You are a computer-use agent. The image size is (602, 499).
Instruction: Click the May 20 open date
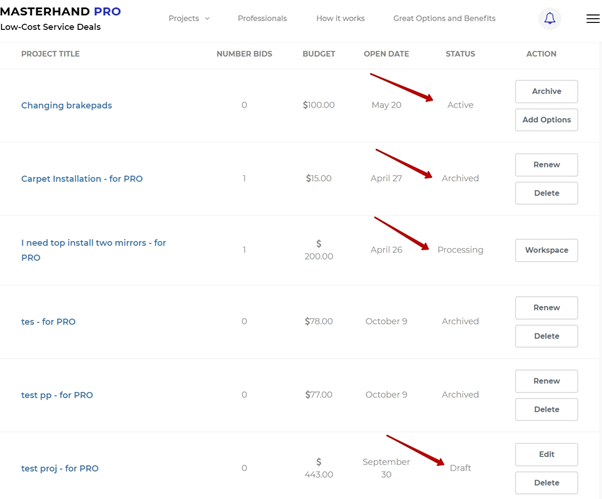tap(386, 105)
